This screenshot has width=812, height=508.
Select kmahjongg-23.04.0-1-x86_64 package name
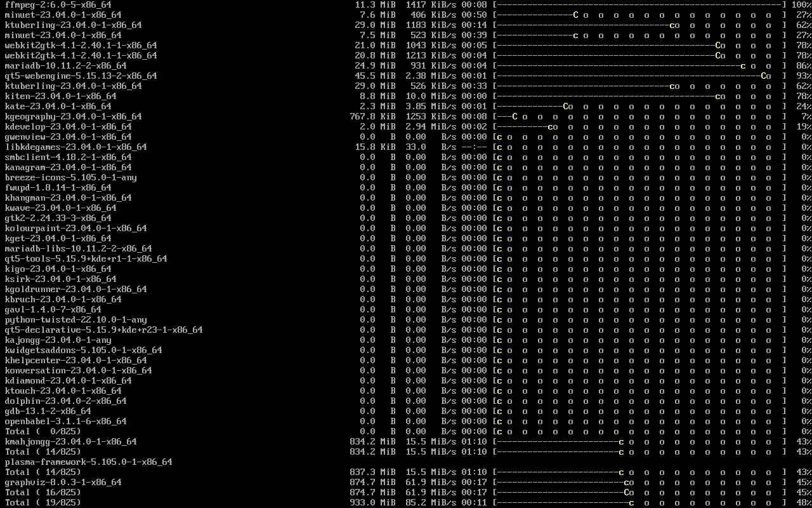[70, 441]
